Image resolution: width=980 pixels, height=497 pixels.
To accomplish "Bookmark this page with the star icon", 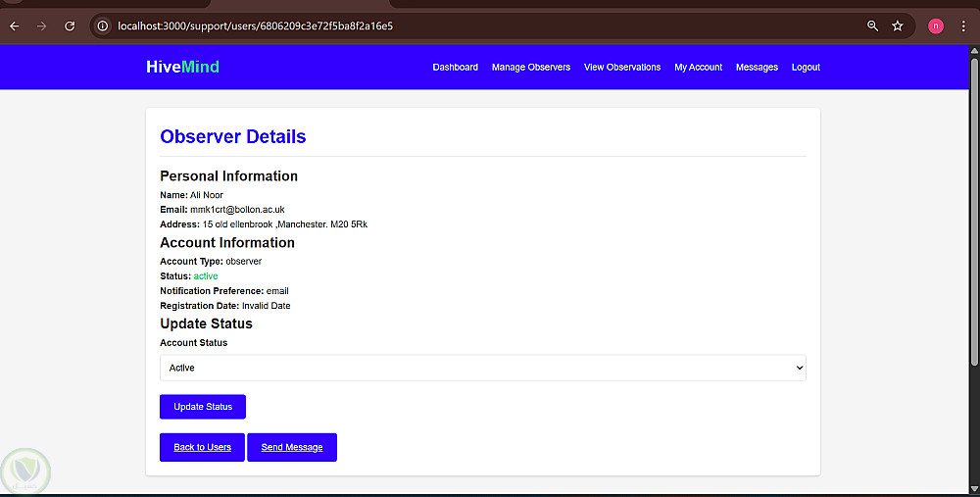I will [898, 26].
